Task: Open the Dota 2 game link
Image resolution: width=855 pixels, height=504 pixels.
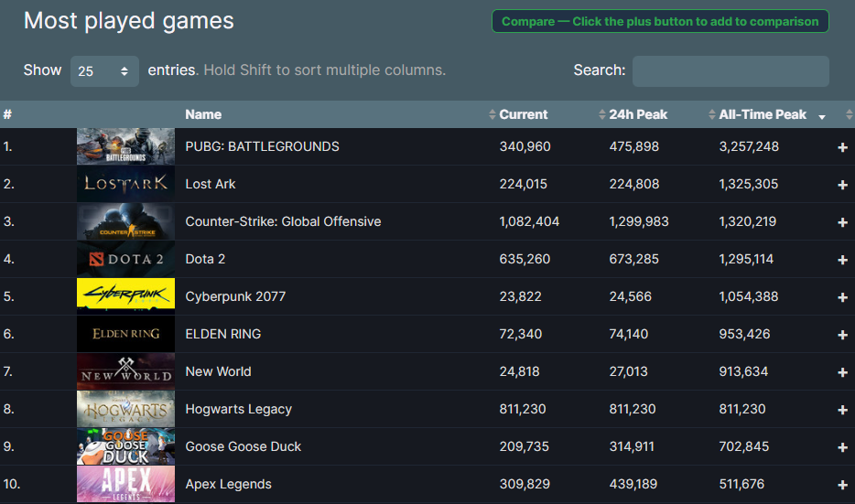Action: click(x=205, y=259)
